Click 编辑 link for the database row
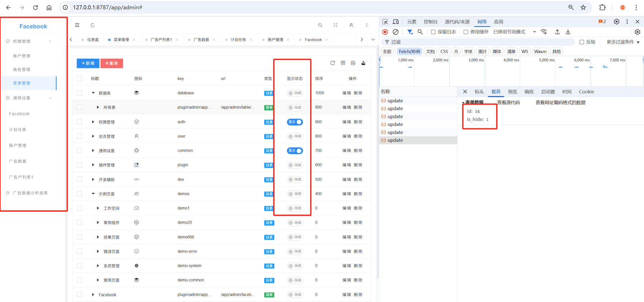Viewport: 644px width, 302px height. [347, 93]
